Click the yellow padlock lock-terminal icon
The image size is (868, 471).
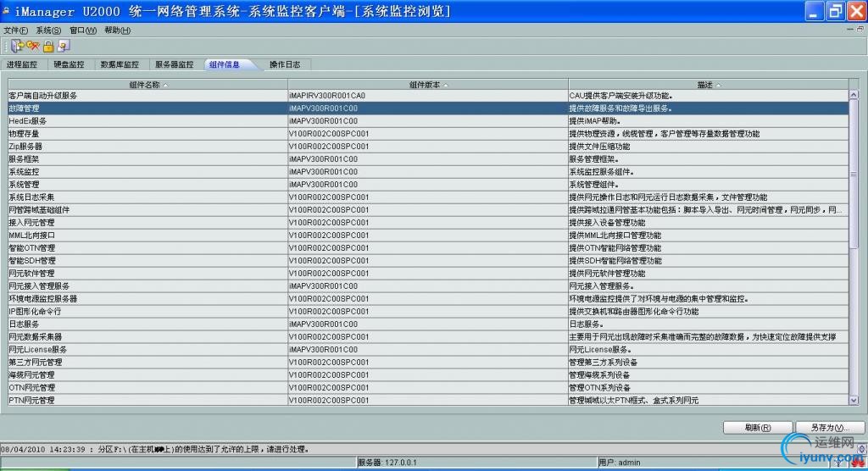coord(48,47)
